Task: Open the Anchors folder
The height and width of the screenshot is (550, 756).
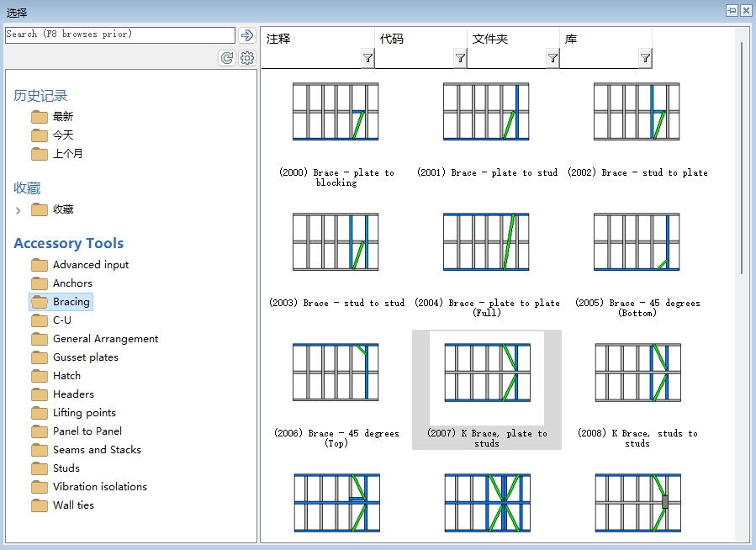Action: tap(61, 283)
